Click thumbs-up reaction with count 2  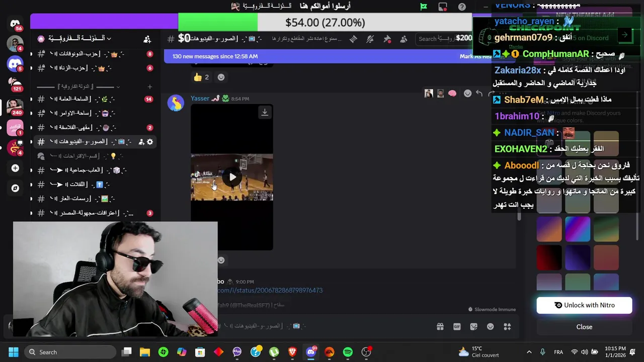201,77
